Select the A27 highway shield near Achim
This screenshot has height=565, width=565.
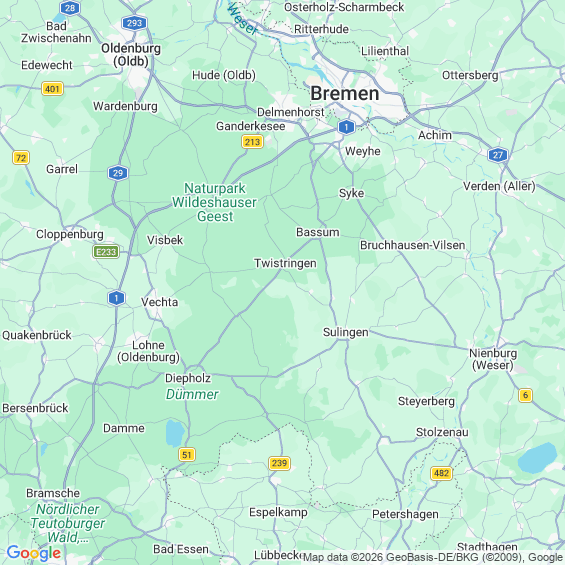click(498, 155)
